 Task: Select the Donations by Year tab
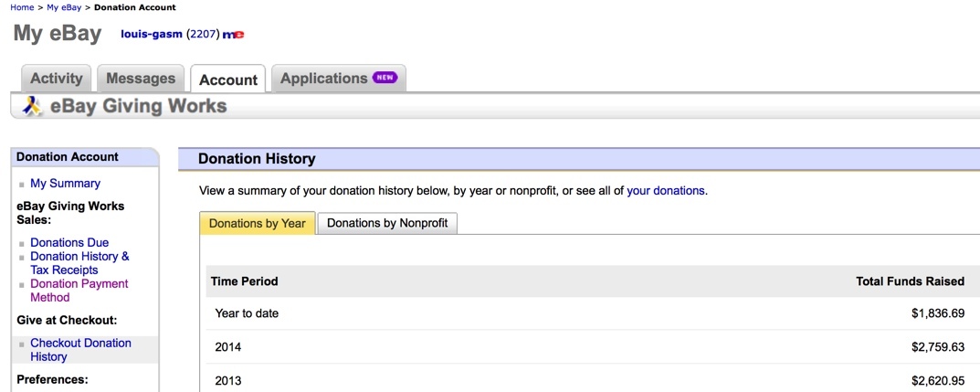(258, 223)
